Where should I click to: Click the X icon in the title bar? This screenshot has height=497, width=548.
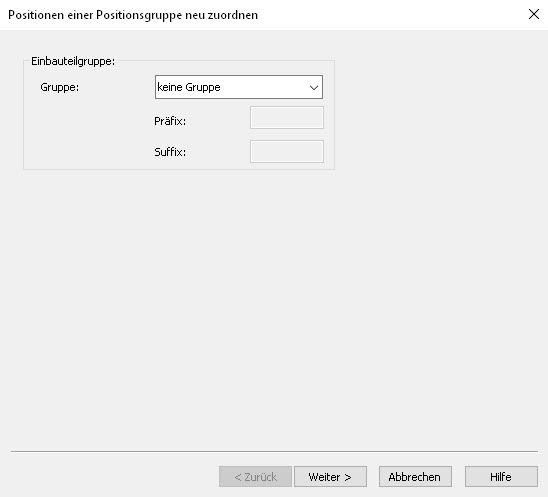[534, 14]
